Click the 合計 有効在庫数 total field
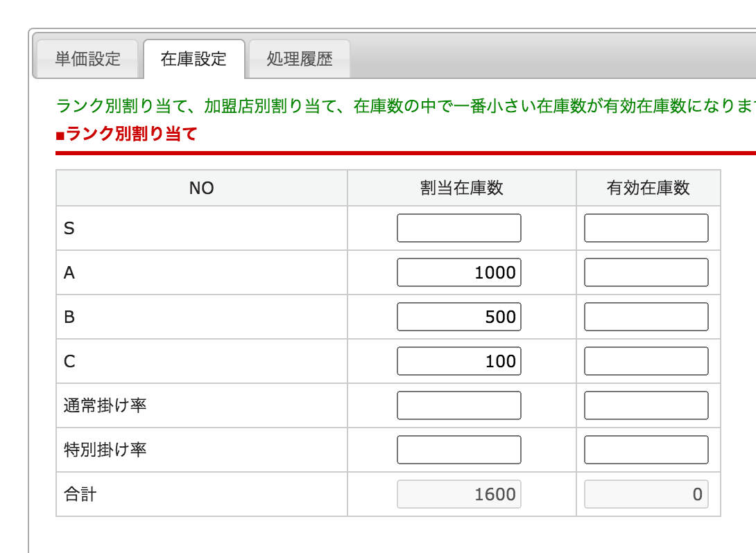The width and height of the screenshot is (756, 553). [646, 494]
